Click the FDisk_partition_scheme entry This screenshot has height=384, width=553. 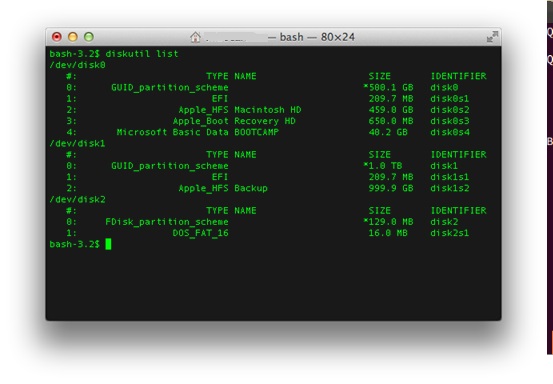(167, 222)
